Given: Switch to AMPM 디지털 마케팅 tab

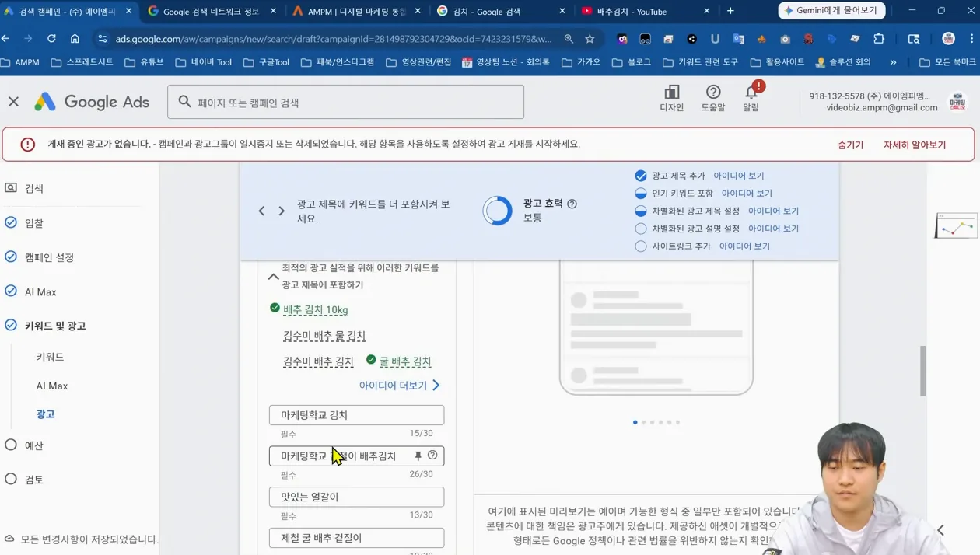Looking at the screenshot, I should click(355, 11).
